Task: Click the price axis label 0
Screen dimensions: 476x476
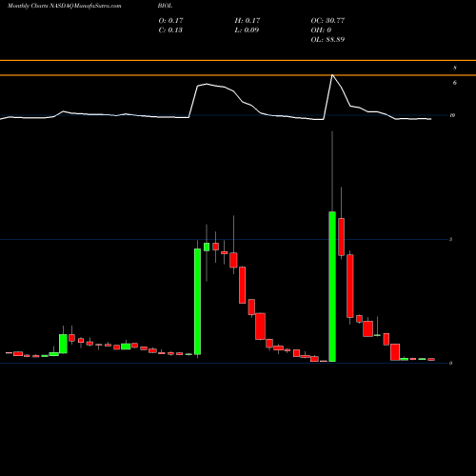Action: [451, 363]
